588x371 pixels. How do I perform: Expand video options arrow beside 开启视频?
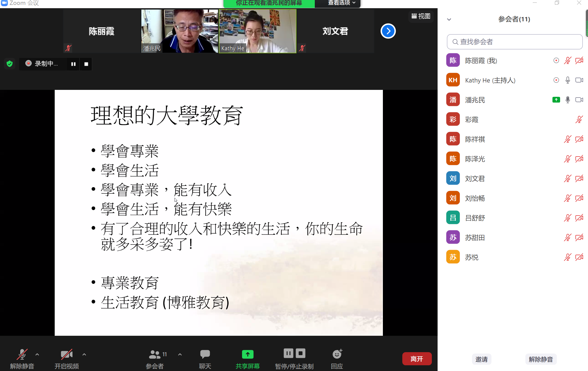(x=84, y=354)
